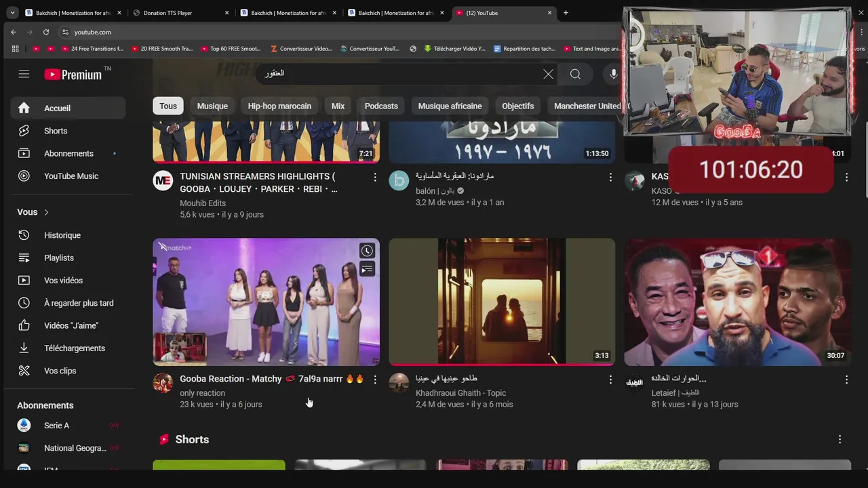Select the Manchester United filter chip

point(587,106)
